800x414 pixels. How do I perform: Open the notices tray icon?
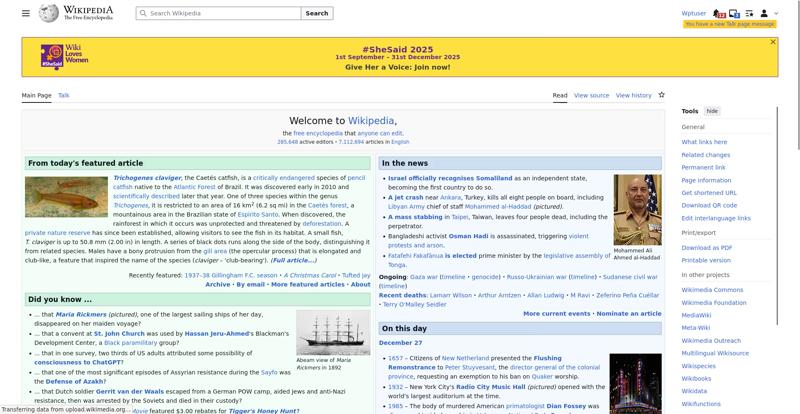(x=734, y=13)
